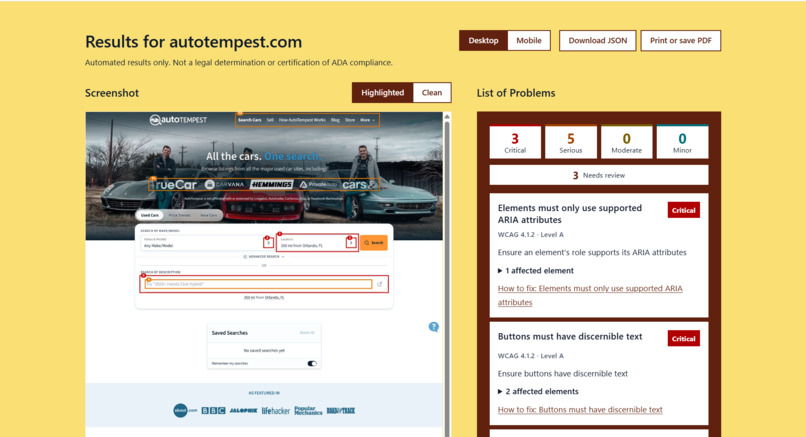This screenshot has width=806, height=437.
Task: Click the TrueCar logo in screenshot
Action: [x=174, y=185]
